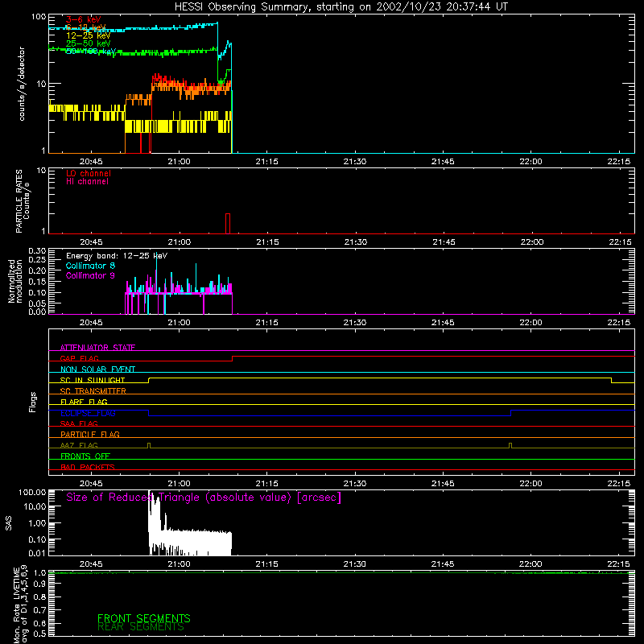Click 20:45 tick label under the SAS plot

point(91,564)
